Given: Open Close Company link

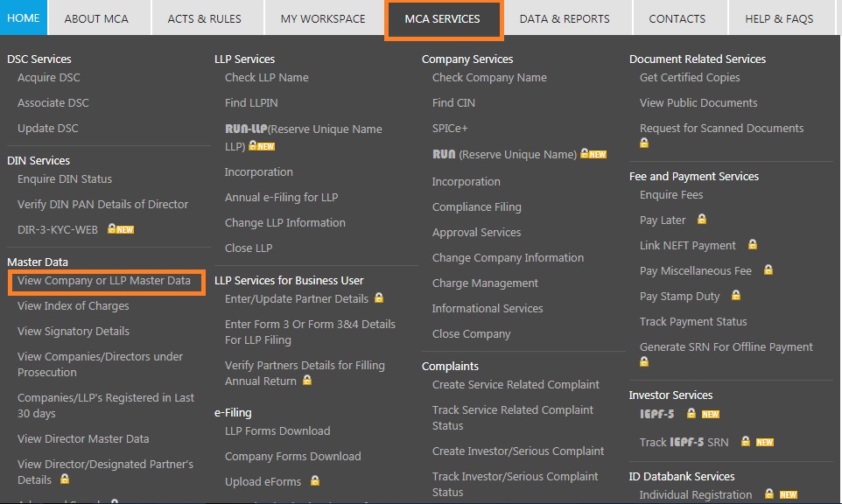Looking at the screenshot, I should tap(472, 334).
